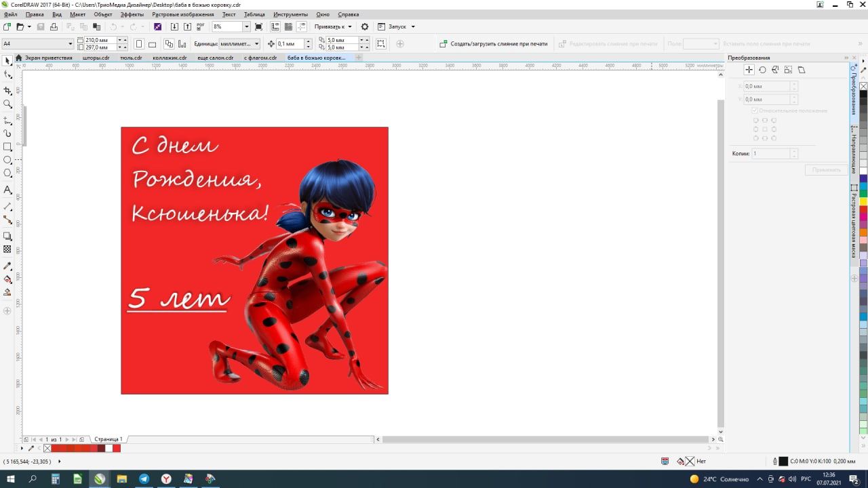Select the Drop Shadow tool
Screen dimensions: 868x488
pyautogui.click(x=7, y=236)
